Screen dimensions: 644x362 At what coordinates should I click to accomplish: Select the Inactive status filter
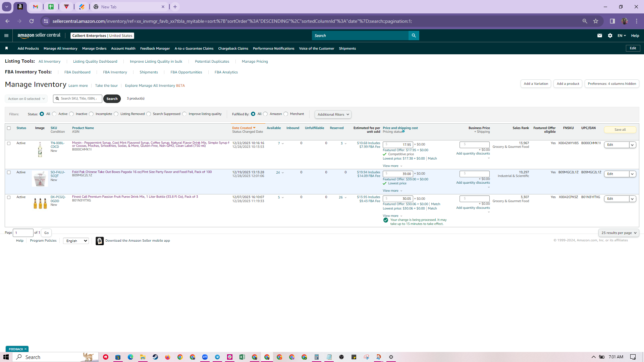click(71, 114)
